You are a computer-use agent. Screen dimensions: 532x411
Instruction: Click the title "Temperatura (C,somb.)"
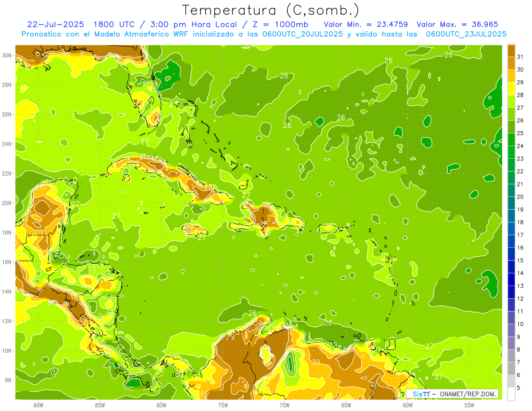click(x=270, y=10)
